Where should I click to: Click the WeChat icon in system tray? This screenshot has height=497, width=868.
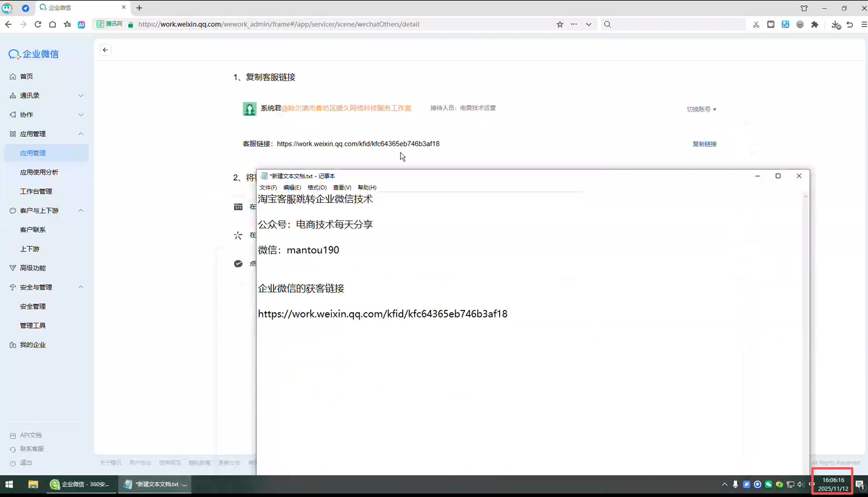pyautogui.click(x=769, y=484)
